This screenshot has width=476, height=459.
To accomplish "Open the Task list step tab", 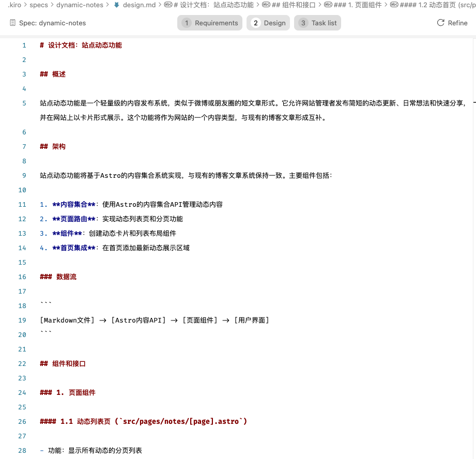I will [x=317, y=23].
